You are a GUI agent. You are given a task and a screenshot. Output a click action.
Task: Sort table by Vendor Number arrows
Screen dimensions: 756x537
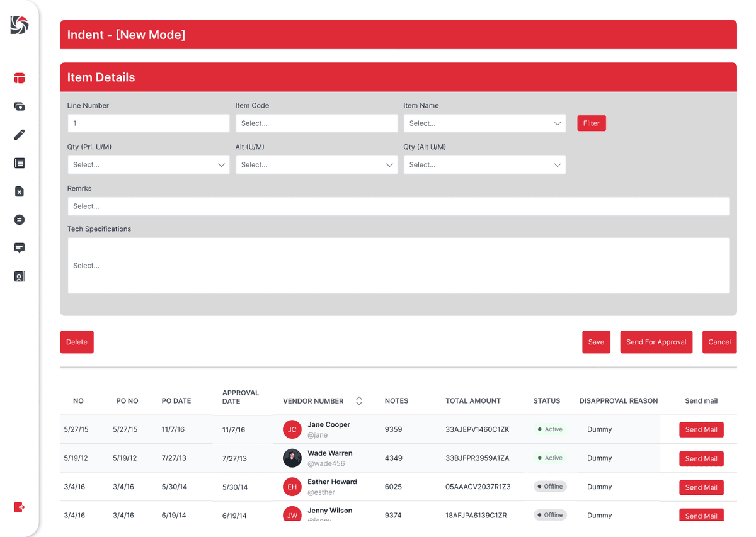[359, 401]
